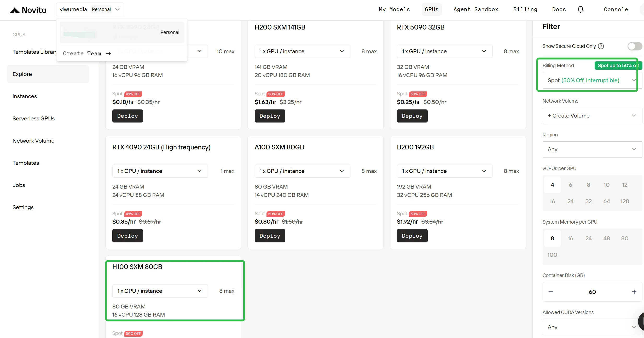
Task: Select Explore in sidebar
Action: click(48, 74)
